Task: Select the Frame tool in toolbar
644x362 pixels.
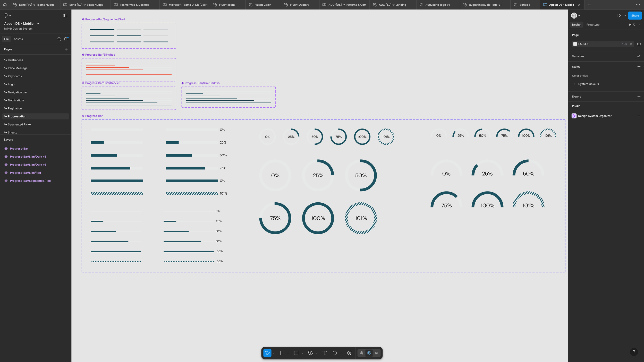Action: click(x=282, y=353)
